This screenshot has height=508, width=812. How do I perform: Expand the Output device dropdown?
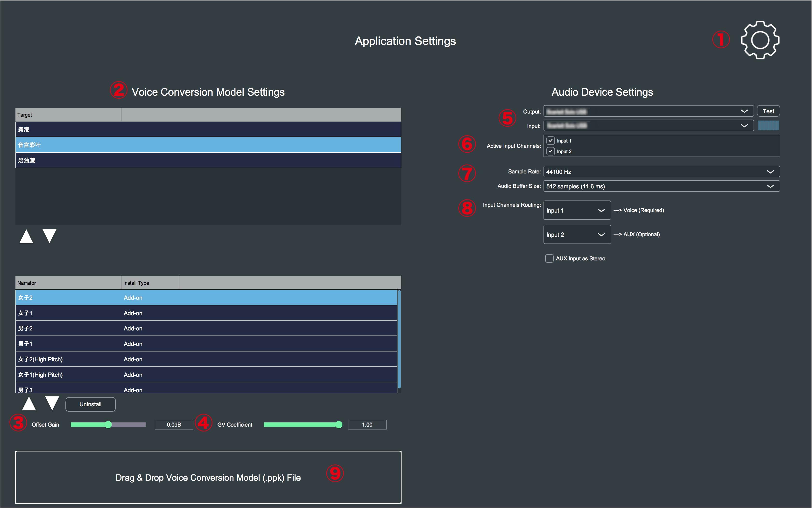tap(648, 111)
